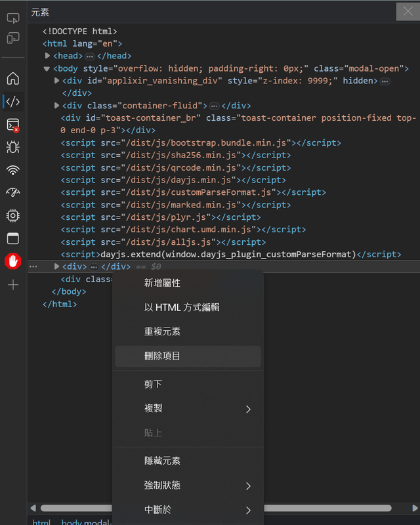Select the html breadcrumb

pos(41,522)
